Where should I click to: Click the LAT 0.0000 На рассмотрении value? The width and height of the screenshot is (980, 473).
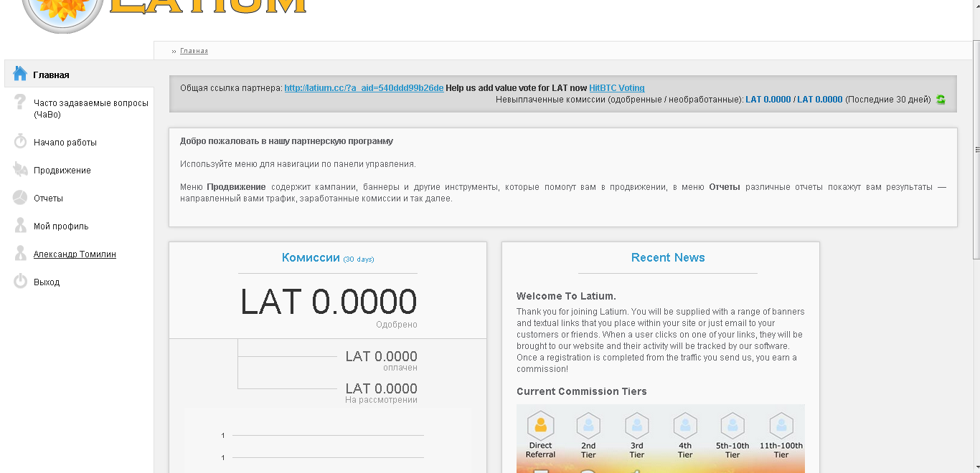(x=381, y=388)
